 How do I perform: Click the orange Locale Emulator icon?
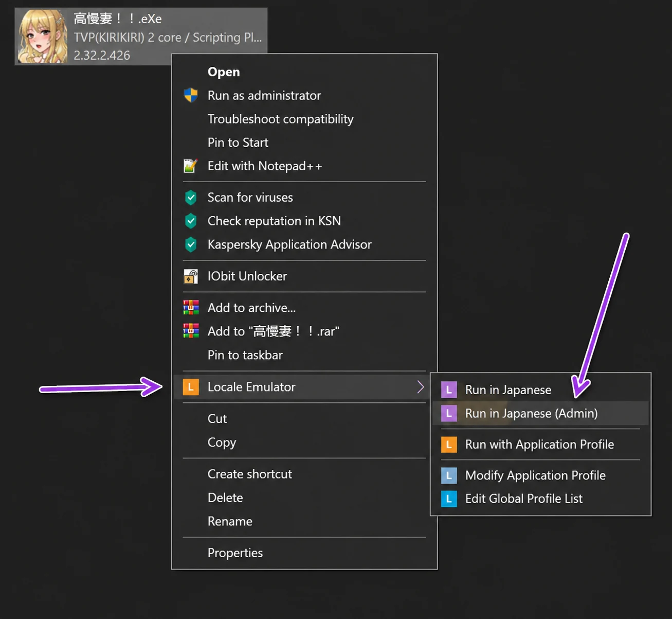point(191,387)
